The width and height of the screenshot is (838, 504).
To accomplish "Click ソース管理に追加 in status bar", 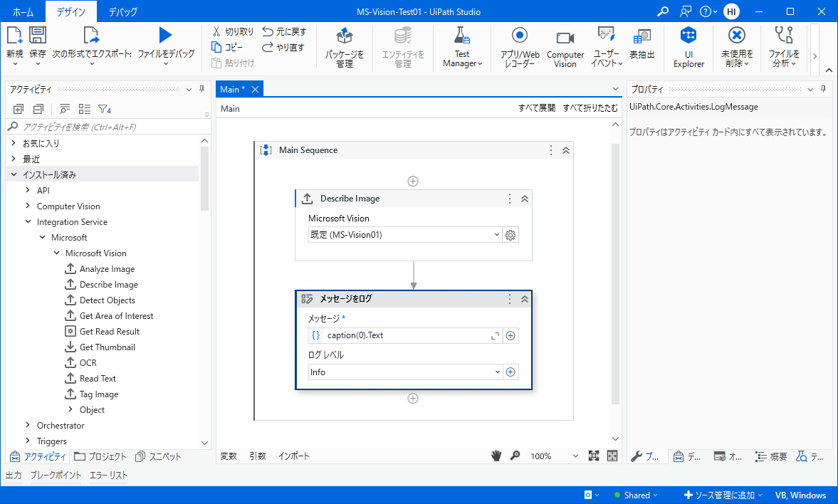I will [723, 495].
